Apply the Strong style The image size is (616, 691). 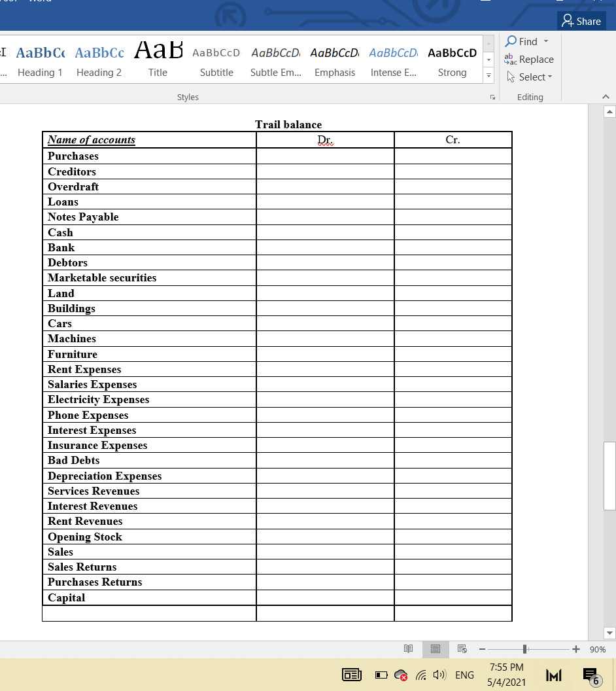[453, 61]
